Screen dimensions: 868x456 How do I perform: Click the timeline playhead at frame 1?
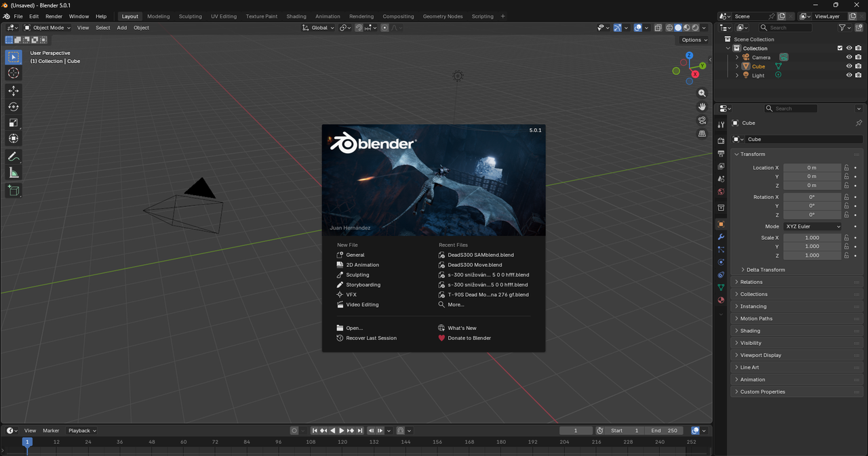(27, 442)
